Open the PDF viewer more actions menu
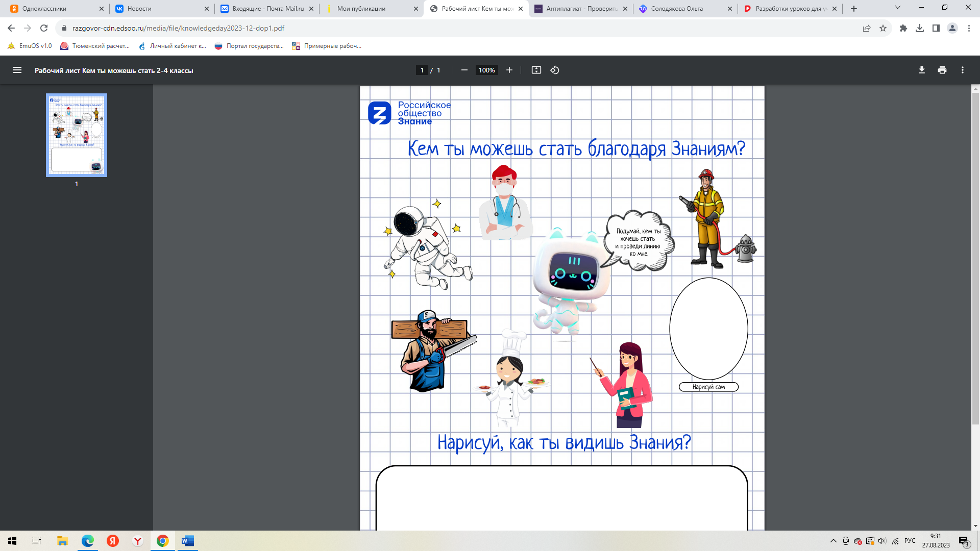This screenshot has height=551, width=980. [x=962, y=70]
